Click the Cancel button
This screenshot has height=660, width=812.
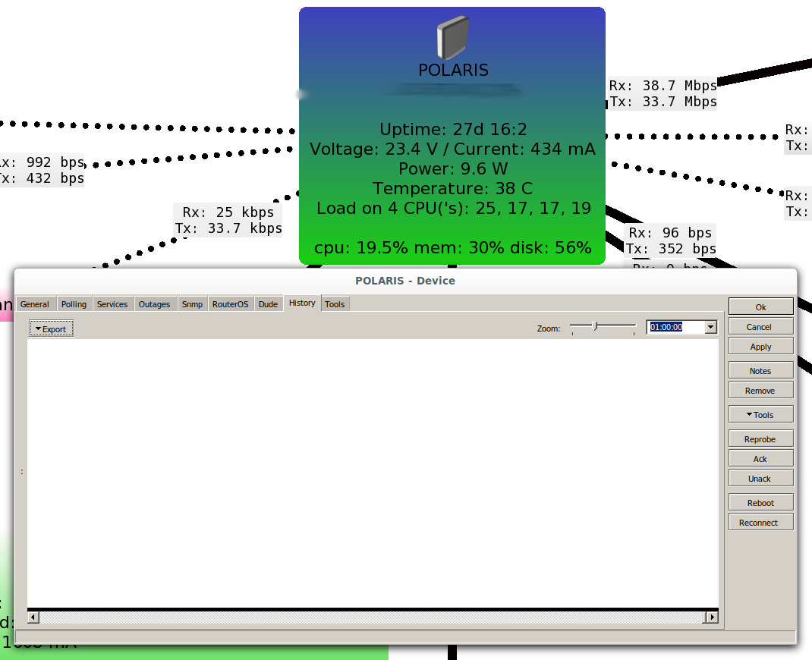click(760, 327)
